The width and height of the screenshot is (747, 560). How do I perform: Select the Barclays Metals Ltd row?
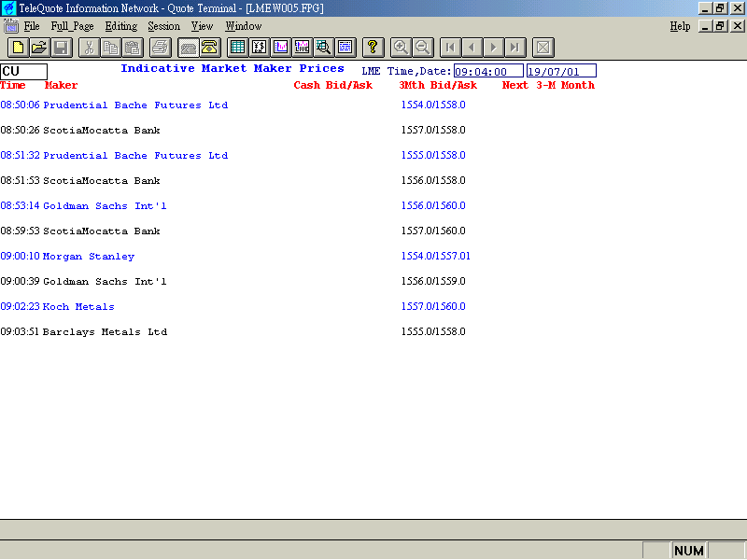point(233,332)
